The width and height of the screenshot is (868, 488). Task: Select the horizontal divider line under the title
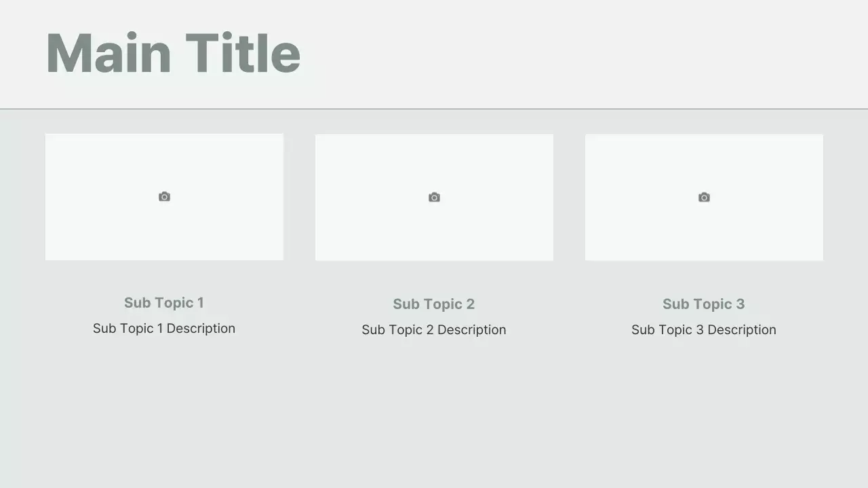tap(434, 108)
